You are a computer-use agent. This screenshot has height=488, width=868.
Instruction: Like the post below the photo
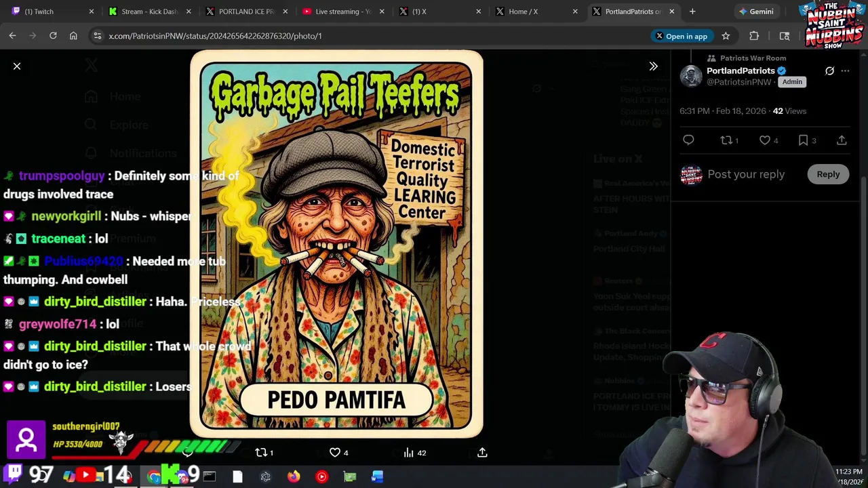(335, 453)
